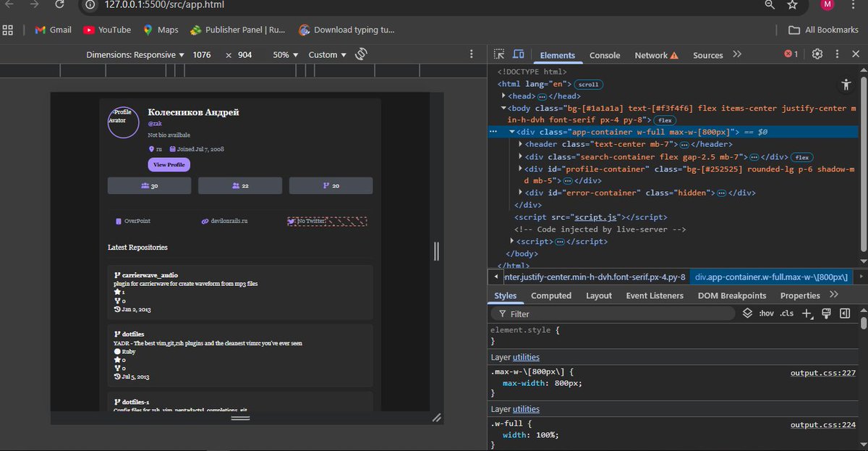868x451 pixels.
Task: Collapse the body element node
Action: (x=504, y=108)
